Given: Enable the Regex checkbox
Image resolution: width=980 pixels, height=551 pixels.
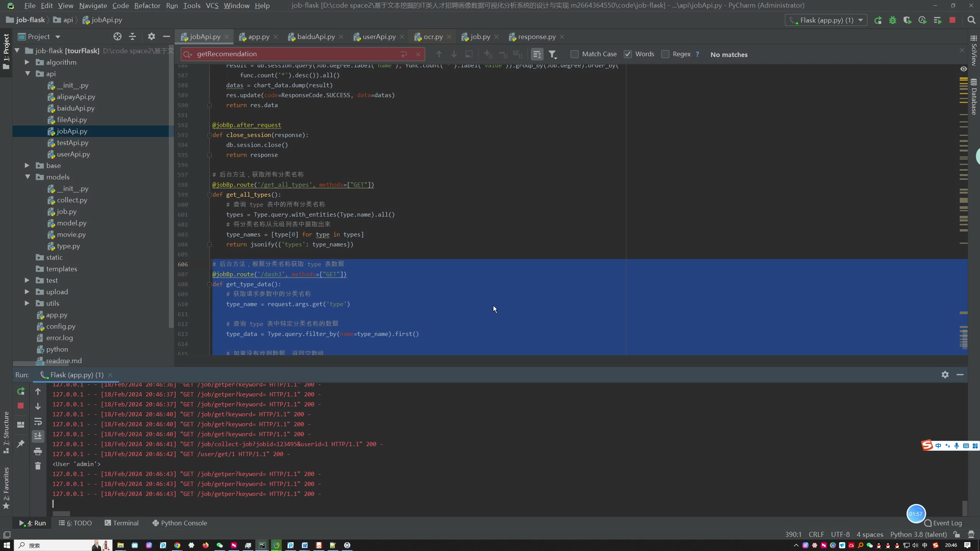Looking at the screenshot, I should pyautogui.click(x=665, y=54).
